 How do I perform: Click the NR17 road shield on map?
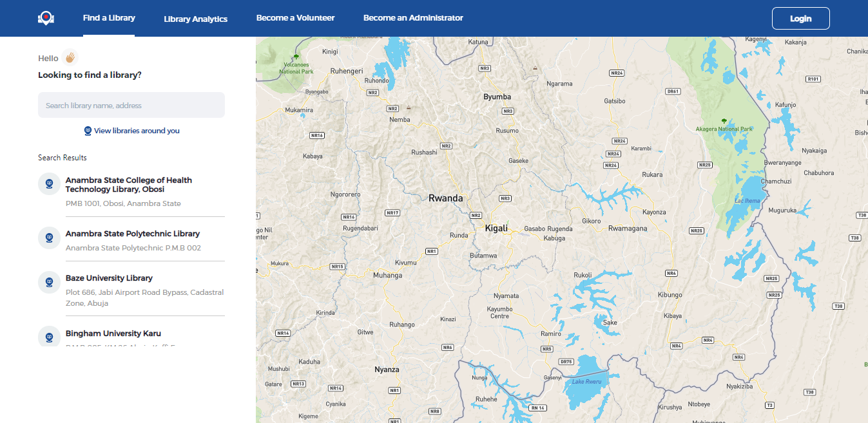point(392,213)
